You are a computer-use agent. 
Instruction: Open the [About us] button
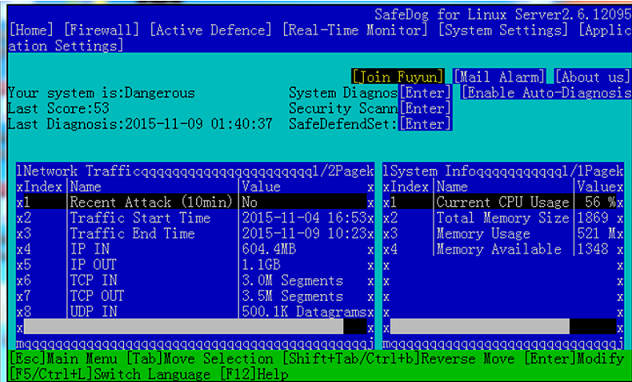(592, 77)
